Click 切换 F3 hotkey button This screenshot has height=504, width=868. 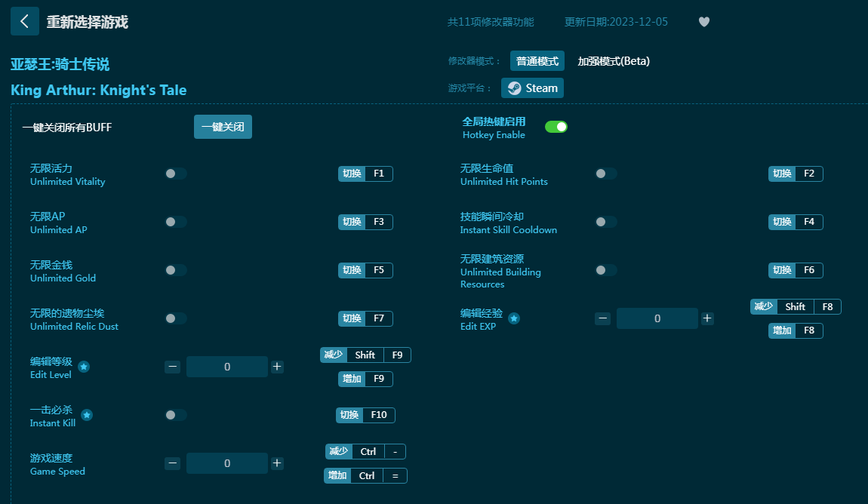click(x=365, y=222)
